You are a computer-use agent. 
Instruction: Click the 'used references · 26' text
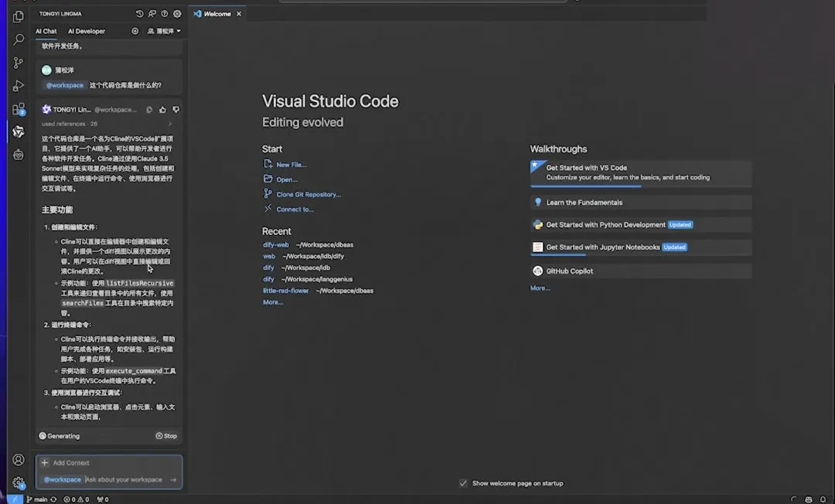click(70, 124)
